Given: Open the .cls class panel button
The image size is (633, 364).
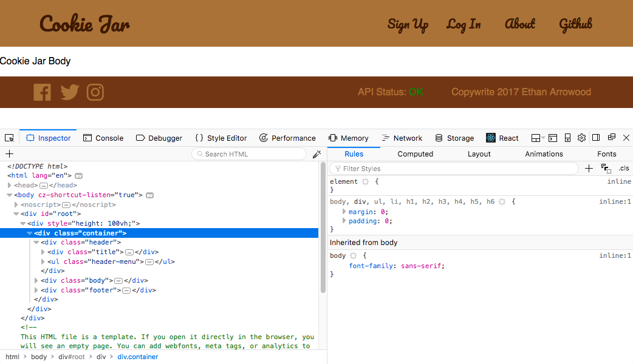Looking at the screenshot, I should (624, 168).
